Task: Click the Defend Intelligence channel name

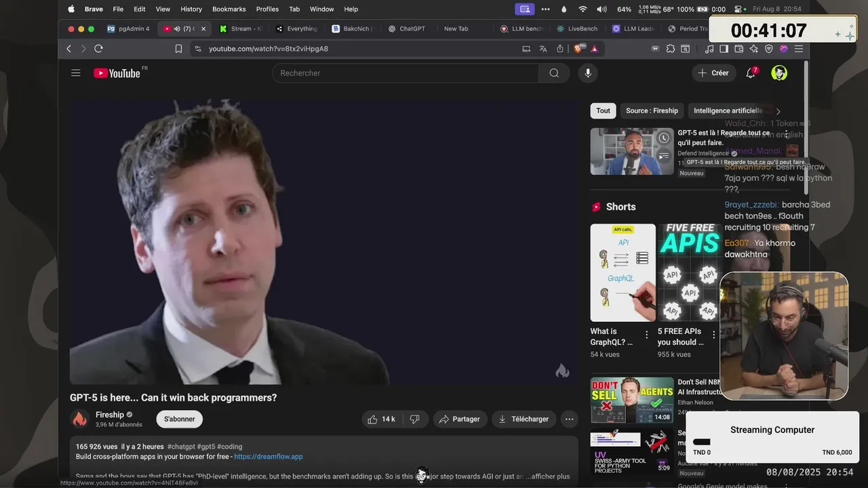Action: coord(703,153)
